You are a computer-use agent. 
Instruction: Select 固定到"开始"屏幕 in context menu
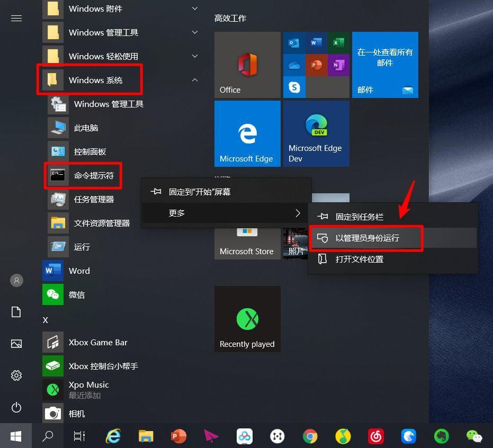(227, 192)
